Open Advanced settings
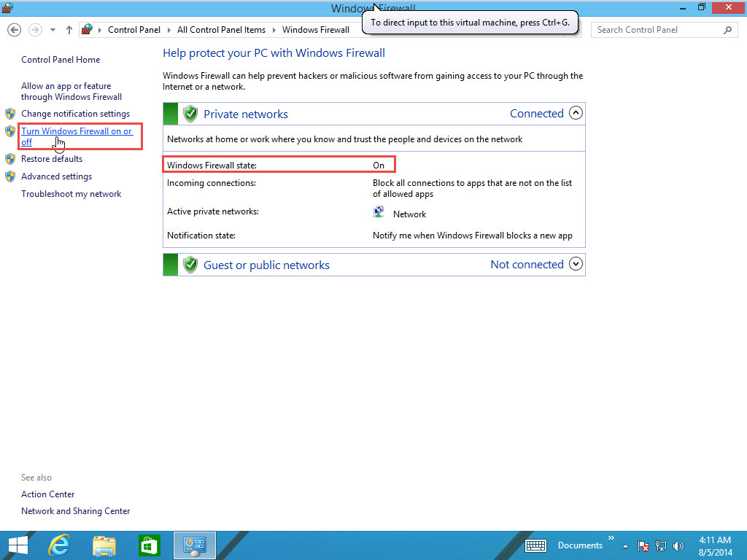This screenshot has width=747, height=560. point(56,176)
